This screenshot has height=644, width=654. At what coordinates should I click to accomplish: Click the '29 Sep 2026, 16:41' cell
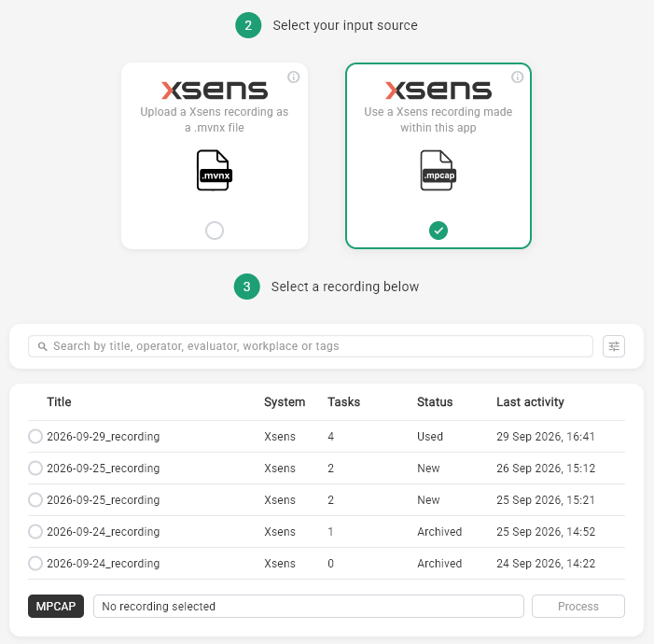coord(546,436)
